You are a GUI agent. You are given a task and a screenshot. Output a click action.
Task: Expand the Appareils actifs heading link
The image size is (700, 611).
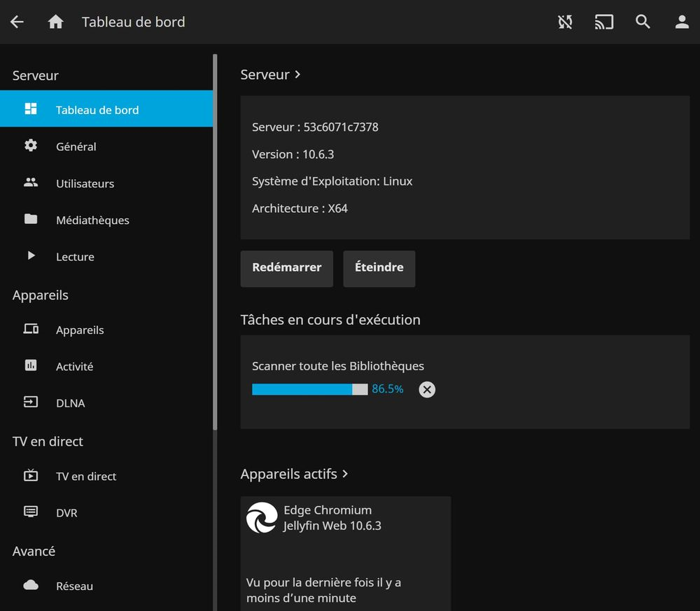pyautogui.click(x=294, y=474)
